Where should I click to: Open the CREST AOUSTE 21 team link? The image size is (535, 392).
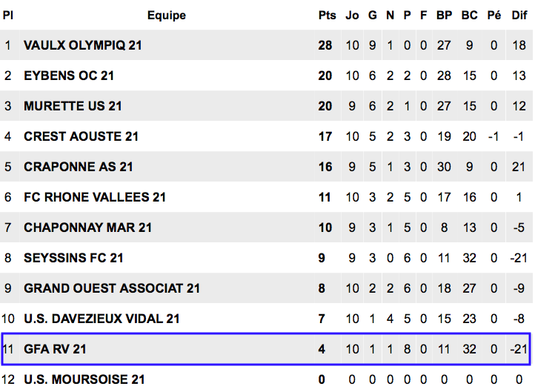click(81, 136)
